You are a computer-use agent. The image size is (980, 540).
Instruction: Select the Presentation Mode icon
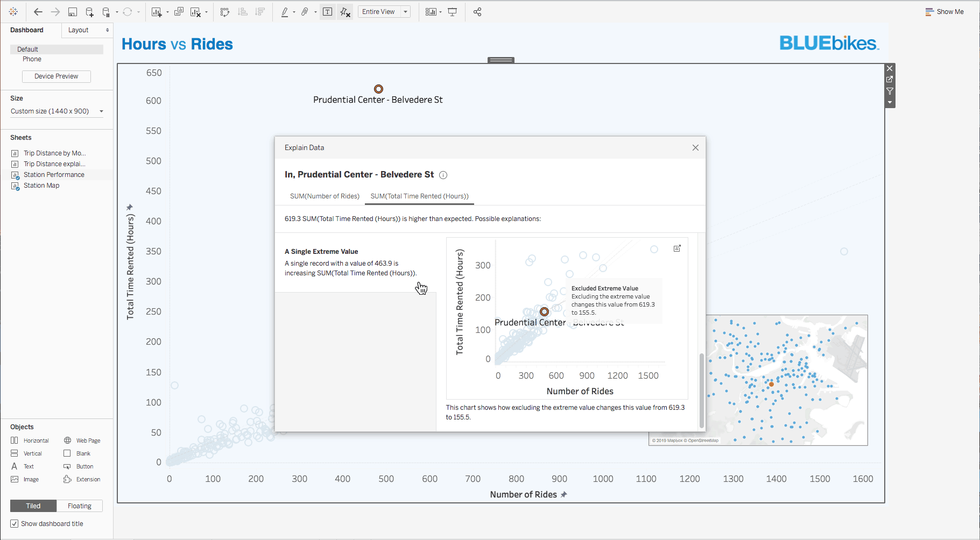452,11
